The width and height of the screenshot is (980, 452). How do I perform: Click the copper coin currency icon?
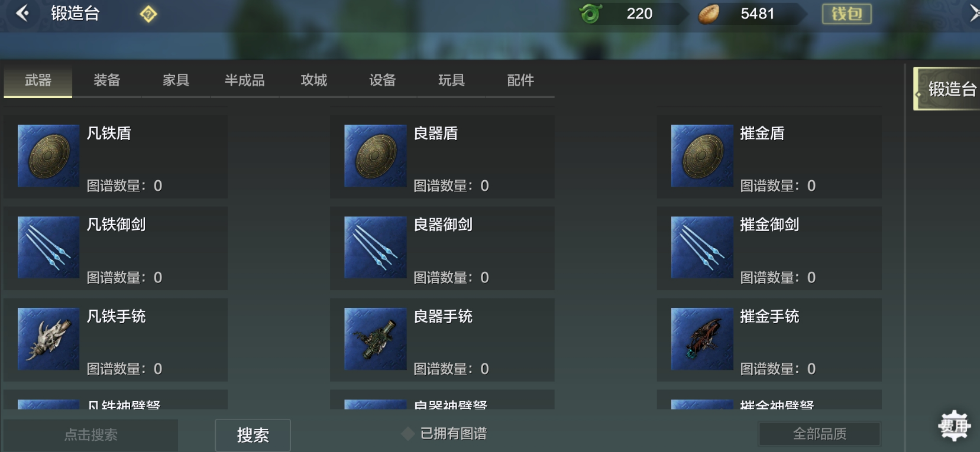pyautogui.click(x=709, y=14)
